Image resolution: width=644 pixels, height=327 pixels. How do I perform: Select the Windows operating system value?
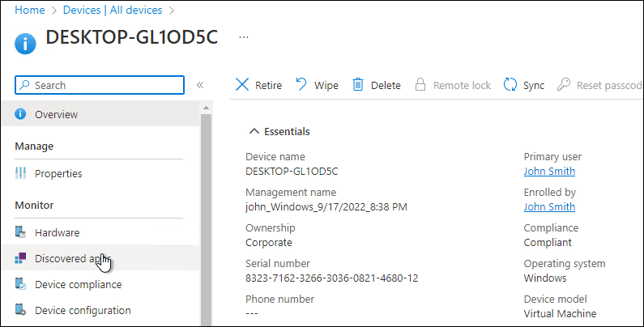point(545,278)
